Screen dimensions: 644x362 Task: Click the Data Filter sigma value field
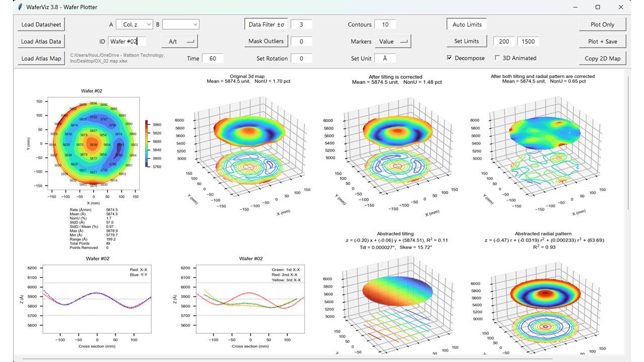tap(301, 24)
